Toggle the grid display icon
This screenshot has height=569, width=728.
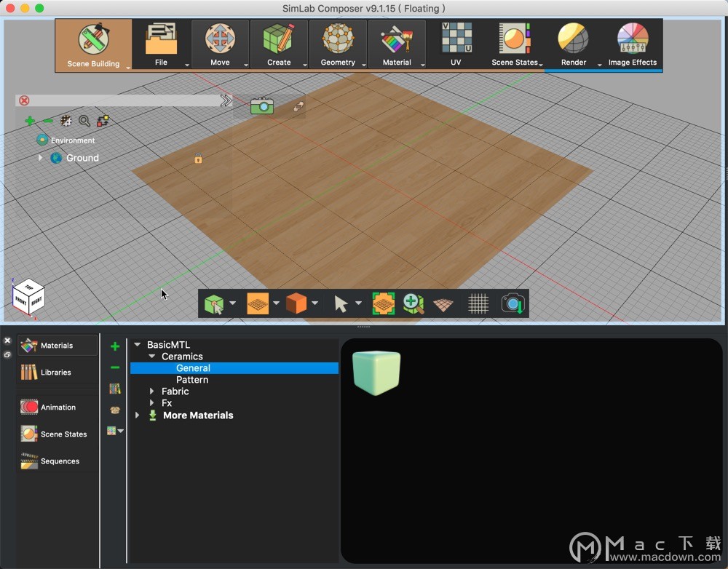(478, 304)
